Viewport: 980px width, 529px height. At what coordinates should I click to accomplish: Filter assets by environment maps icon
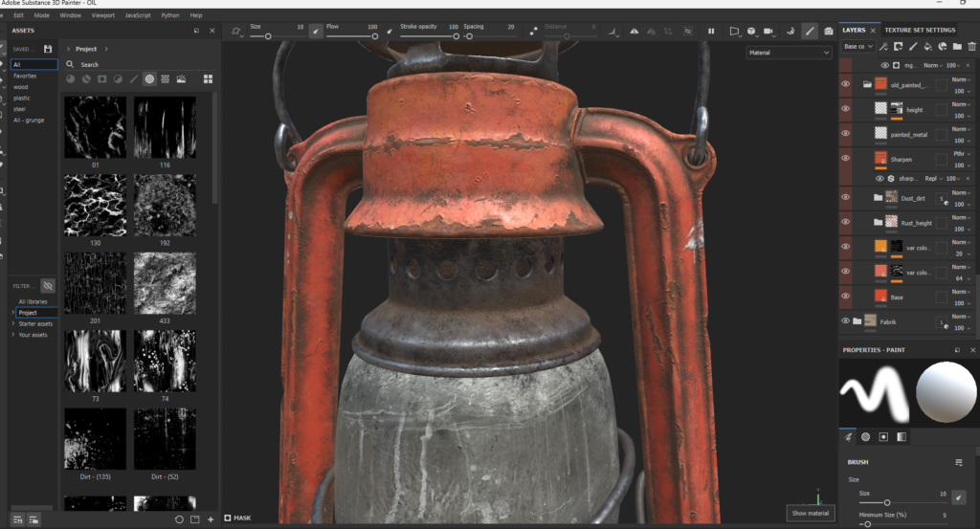(x=181, y=78)
